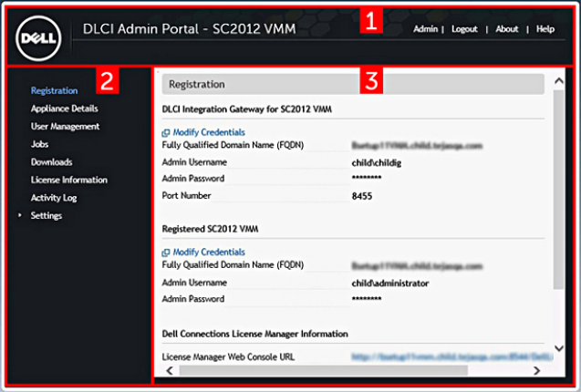Open the Activity Log
581x392 pixels.
click(x=54, y=198)
